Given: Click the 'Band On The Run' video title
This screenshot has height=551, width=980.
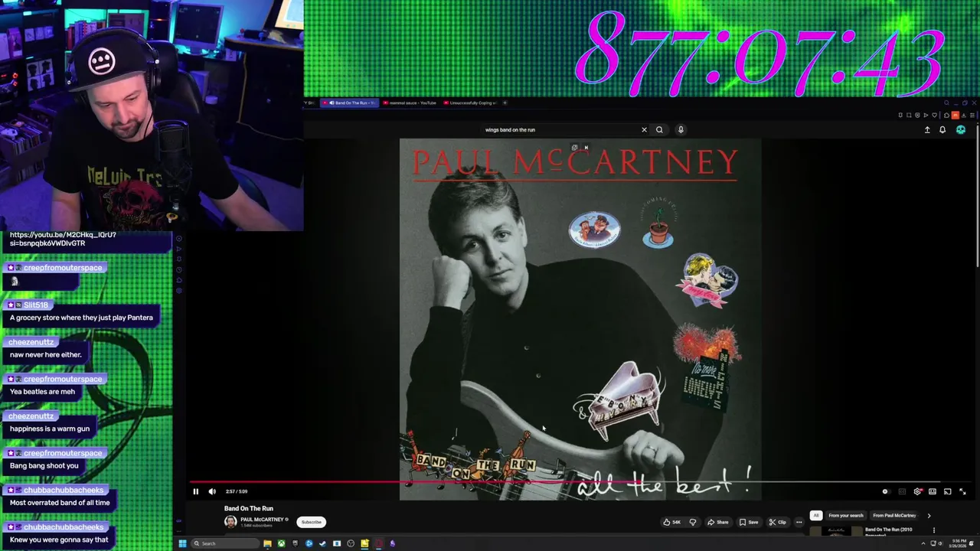Looking at the screenshot, I should pyautogui.click(x=249, y=508).
